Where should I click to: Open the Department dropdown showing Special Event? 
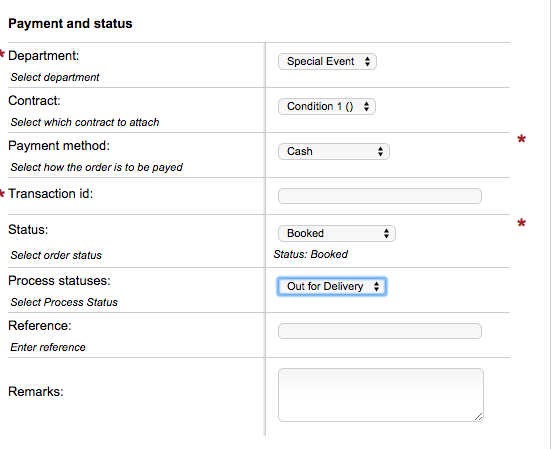click(x=327, y=61)
